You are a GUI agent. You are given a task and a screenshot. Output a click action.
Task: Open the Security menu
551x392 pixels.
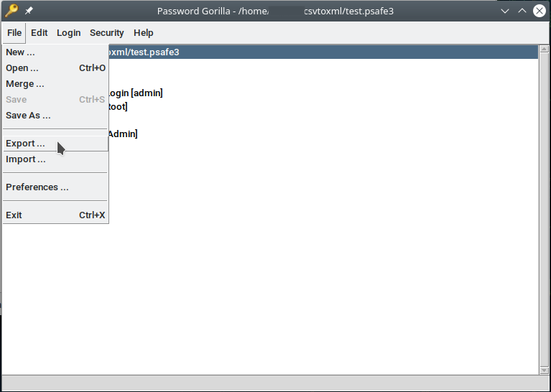pyautogui.click(x=106, y=33)
